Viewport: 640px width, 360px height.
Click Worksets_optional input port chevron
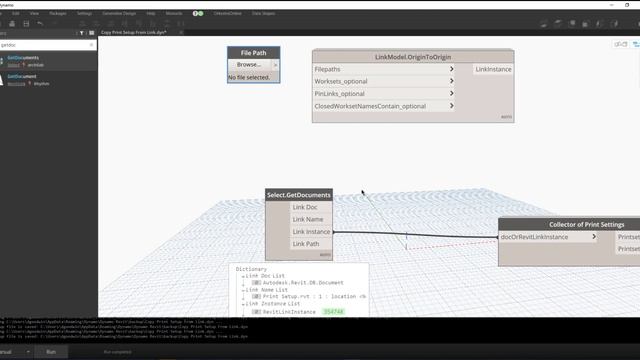[451, 81]
